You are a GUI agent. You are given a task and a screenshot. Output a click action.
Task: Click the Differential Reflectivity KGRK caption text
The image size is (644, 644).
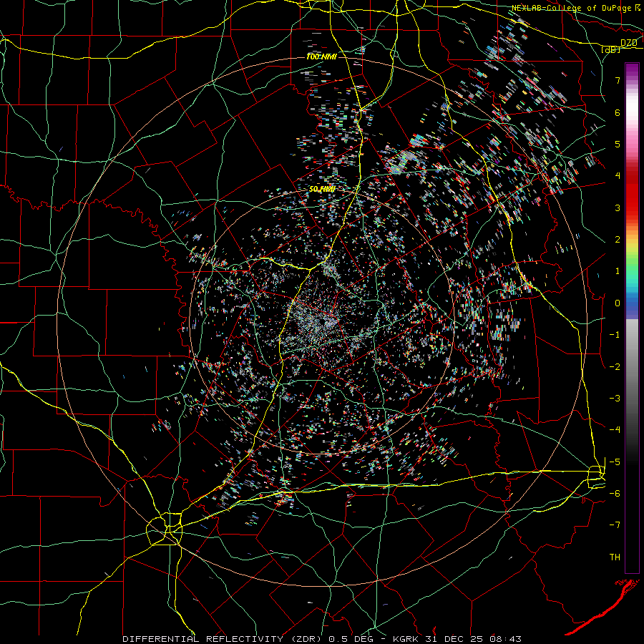coord(322,639)
